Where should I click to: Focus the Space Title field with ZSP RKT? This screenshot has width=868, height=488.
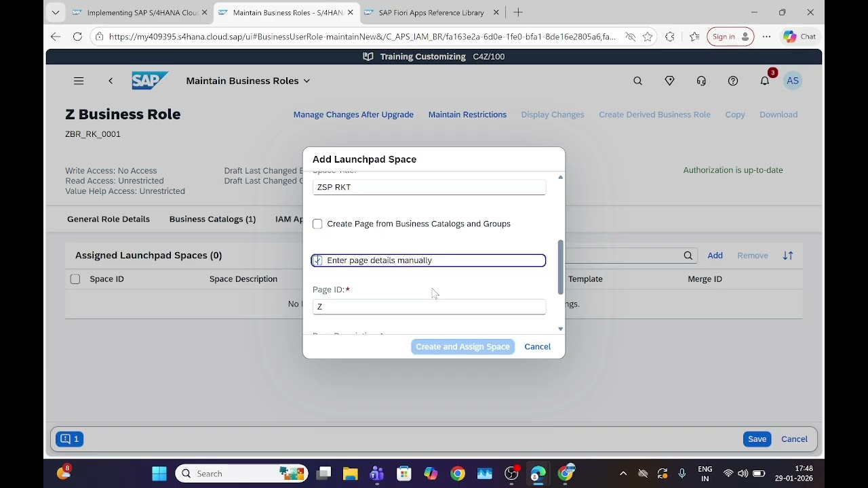(429, 187)
